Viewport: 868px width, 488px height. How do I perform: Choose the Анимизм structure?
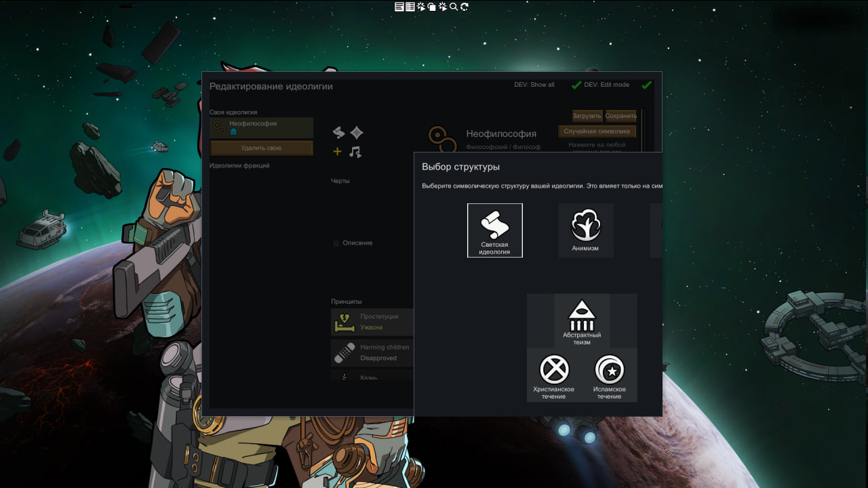coord(586,230)
